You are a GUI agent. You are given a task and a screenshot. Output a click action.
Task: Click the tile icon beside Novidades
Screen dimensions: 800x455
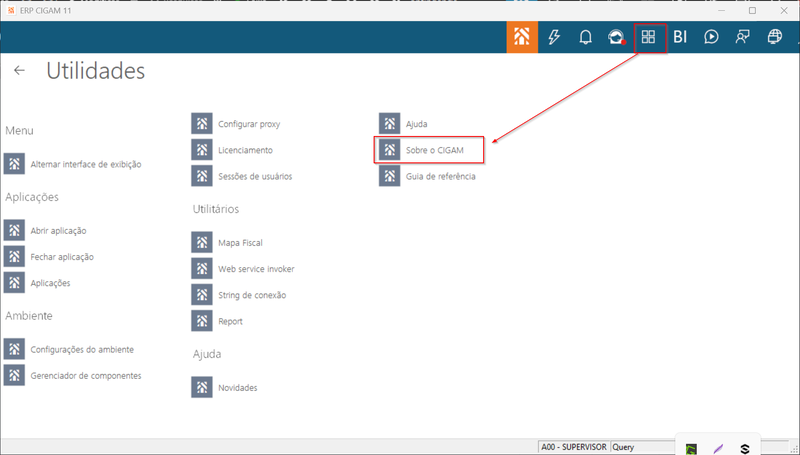(x=202, y=388)
